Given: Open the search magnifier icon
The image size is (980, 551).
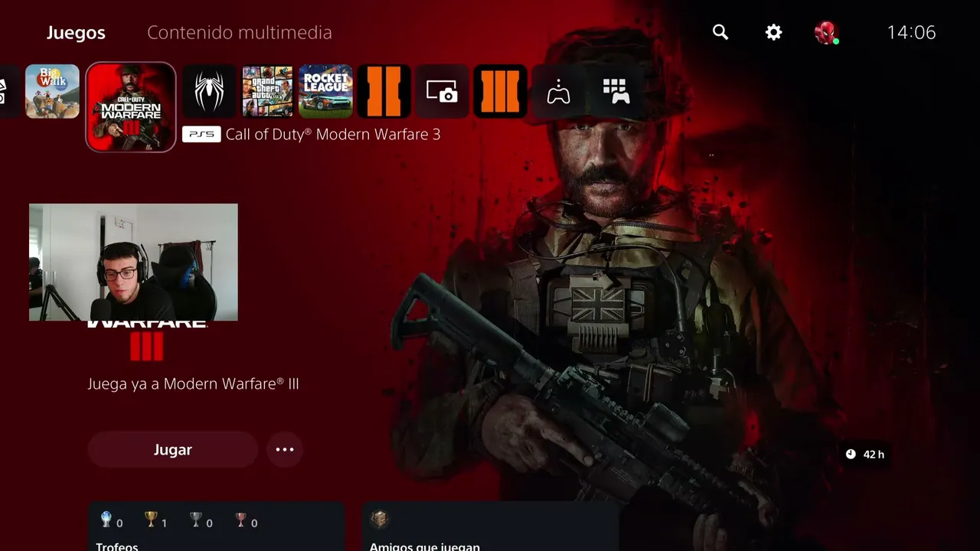Looking at the screenshot, I should (720, 32).
